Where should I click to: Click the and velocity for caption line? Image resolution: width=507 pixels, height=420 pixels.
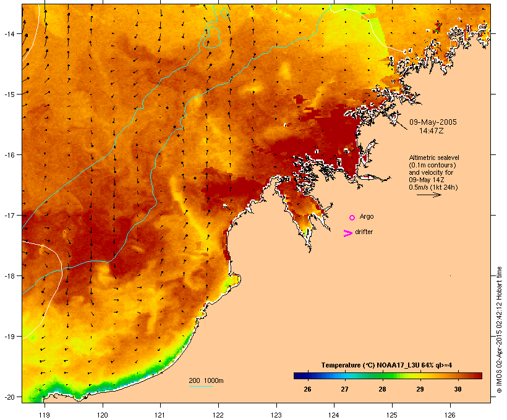click(431, 172)
